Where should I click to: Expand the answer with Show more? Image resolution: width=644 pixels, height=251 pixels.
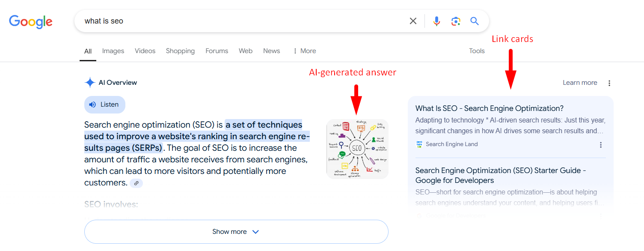point(236,232)
